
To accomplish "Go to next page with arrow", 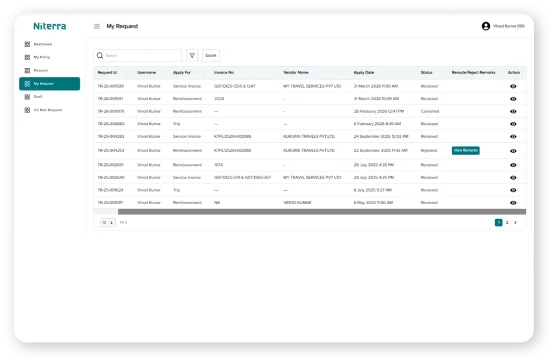I will (x=515, y=222).
